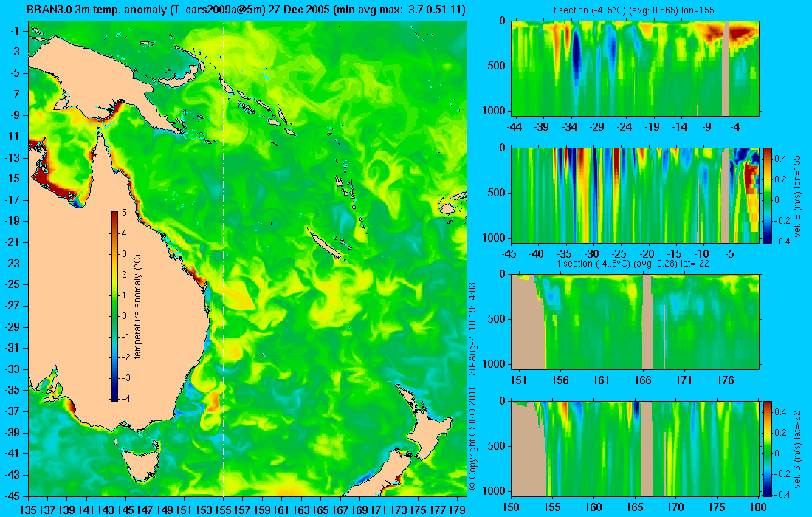812x517 pixels.
Task: Click the '-4' tick at temperature colorbar bottom
Action: (x=125, y=399)
